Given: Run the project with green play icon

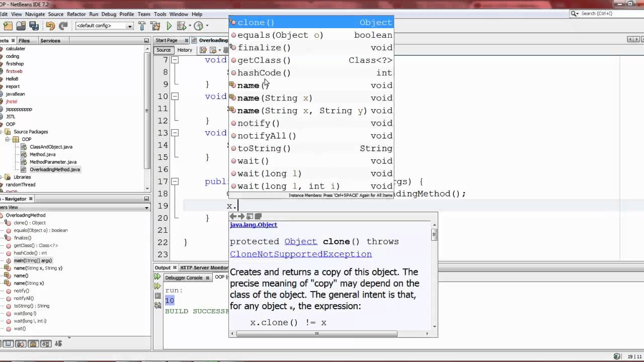Looking at the screenshot, I should click(169, 26).
